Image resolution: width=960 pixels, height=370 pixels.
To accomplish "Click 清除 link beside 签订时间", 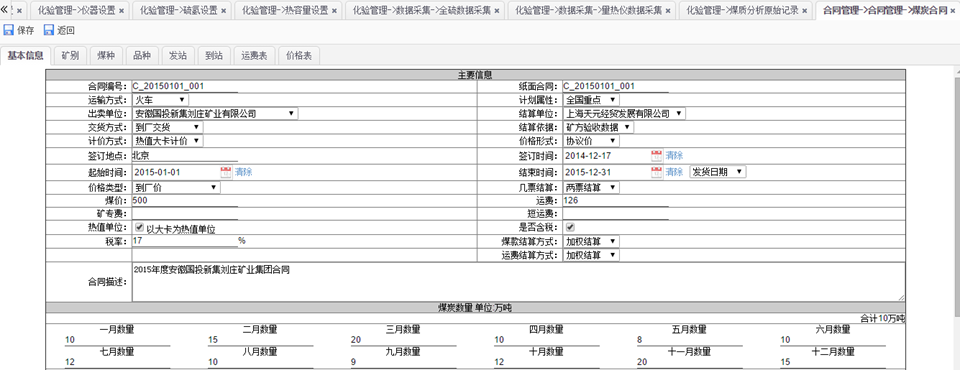I will [674, 156].
